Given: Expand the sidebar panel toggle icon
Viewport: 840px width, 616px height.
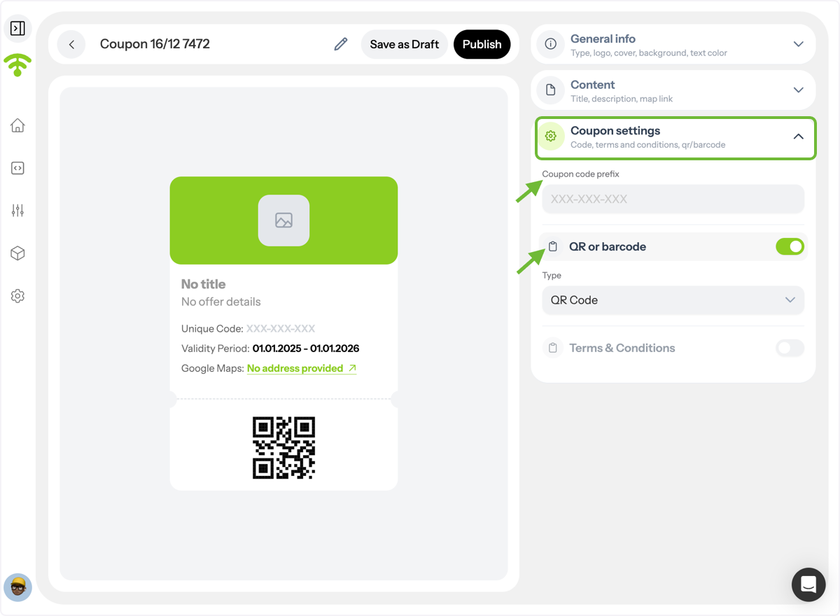Looking at the screenshot, I should click(x=17, y=29).
